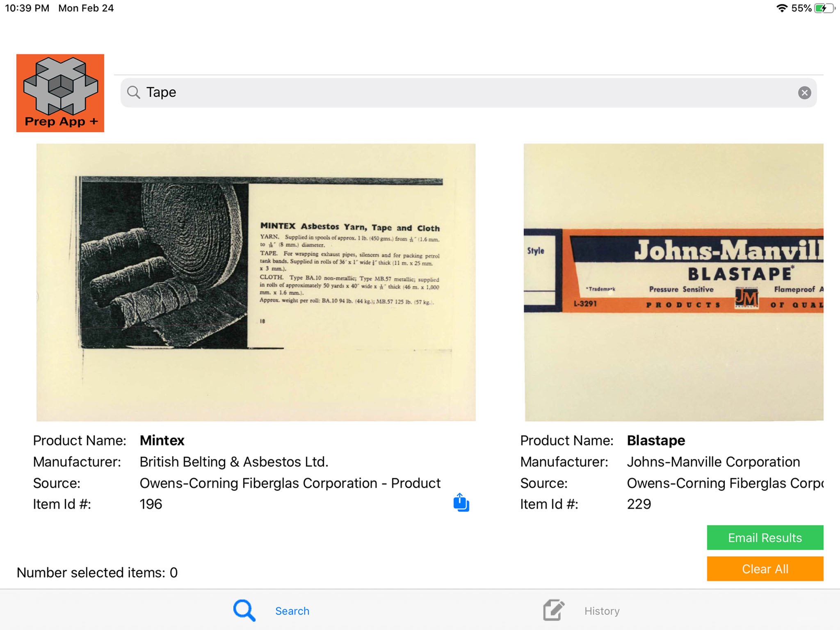Image resolution: width=840 pixels, height=630 pixels.
Task: Switch to the History tab label
Action: pyautogui.click(x=602, y=611)
